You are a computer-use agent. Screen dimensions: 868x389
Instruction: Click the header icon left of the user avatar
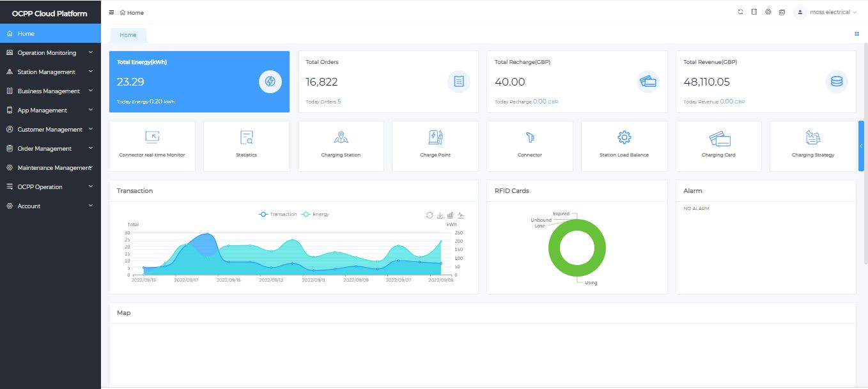[x=782, y=12]
